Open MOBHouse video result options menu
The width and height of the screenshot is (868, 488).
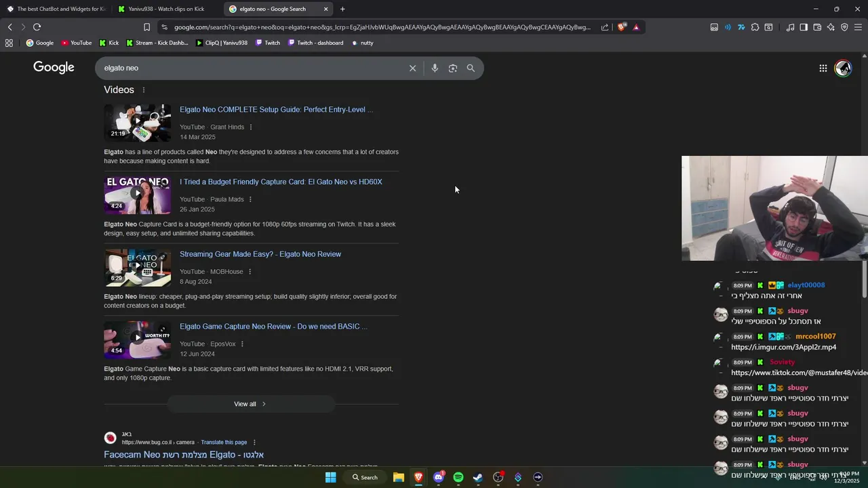[250, 272]
